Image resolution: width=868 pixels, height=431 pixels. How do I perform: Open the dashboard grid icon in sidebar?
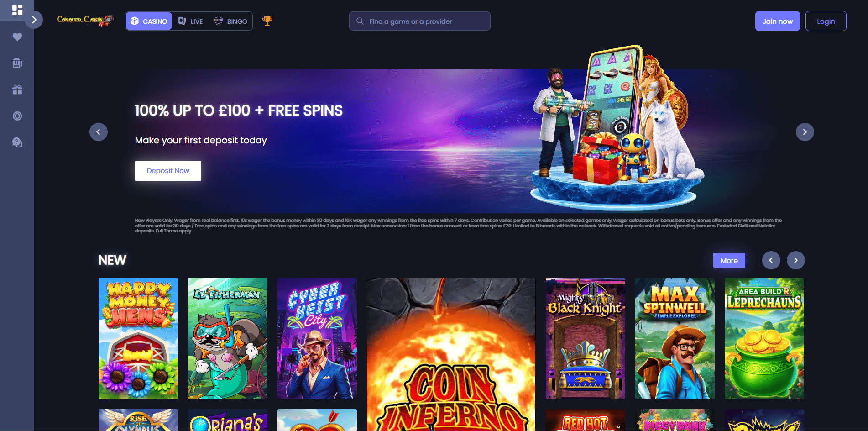[x=17, y=10]
